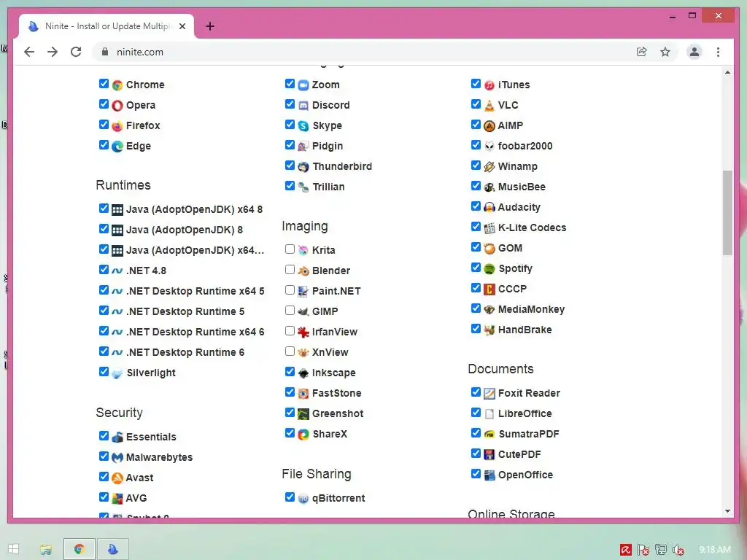The width and height of the screenshot is (747, 560).
Task: Click the taskbar clock showing 9:18 AM
Action: pyautogui.click(x=715, y=550)
